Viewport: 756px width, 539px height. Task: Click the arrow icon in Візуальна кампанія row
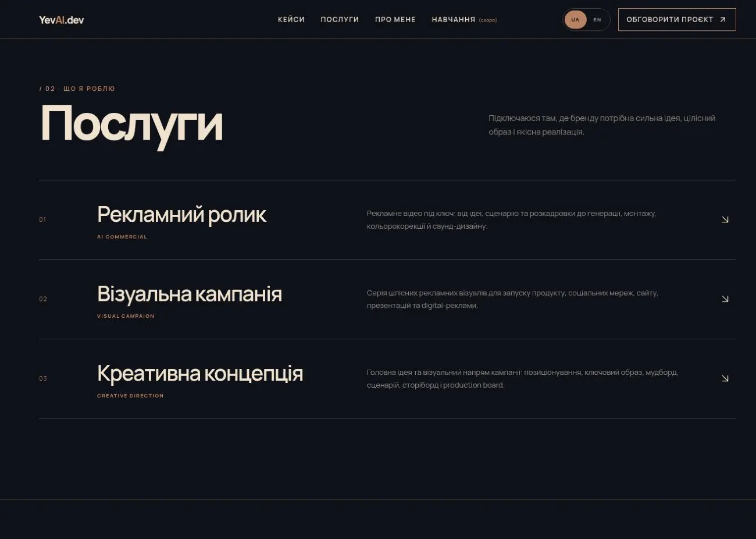[725, 299]
